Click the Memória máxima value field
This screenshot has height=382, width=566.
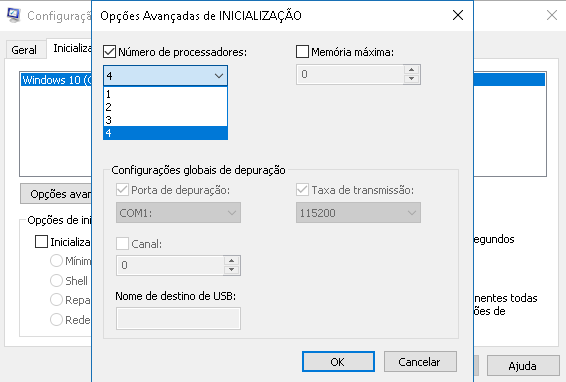click(x=350, y=74)
